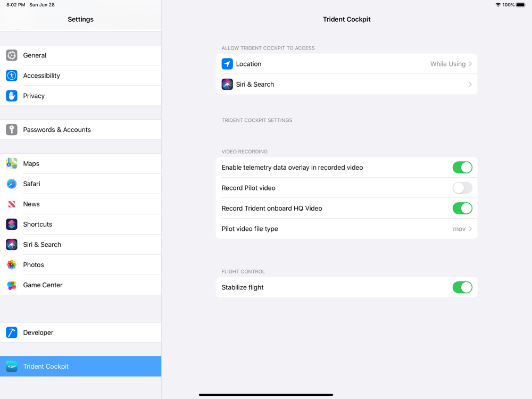
Task: Open General settings
Action: (80, 55)
